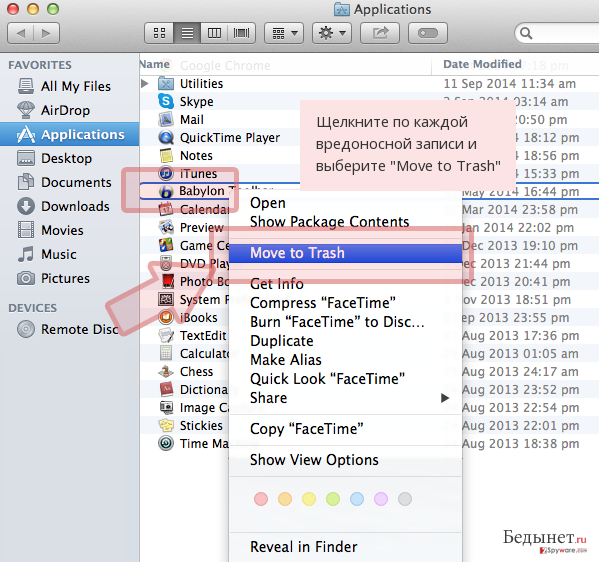
Task: Switch to Cover Flow view
Action: click(241, 33)
